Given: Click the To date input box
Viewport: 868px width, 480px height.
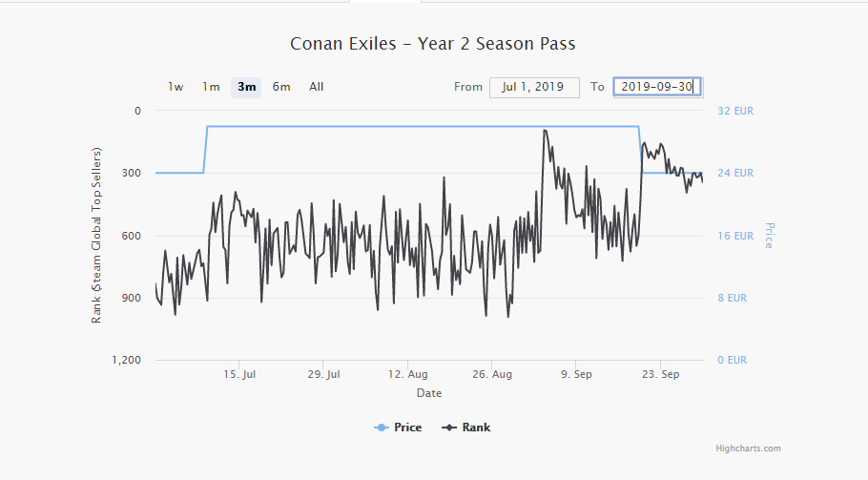Looking at the screenshot, I should click(x=656, y=87).
